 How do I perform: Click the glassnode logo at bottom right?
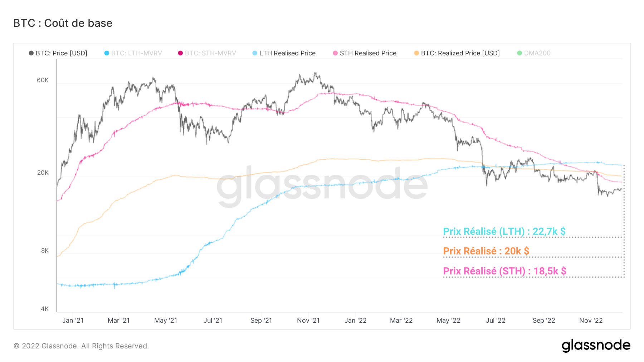[596, 345]
